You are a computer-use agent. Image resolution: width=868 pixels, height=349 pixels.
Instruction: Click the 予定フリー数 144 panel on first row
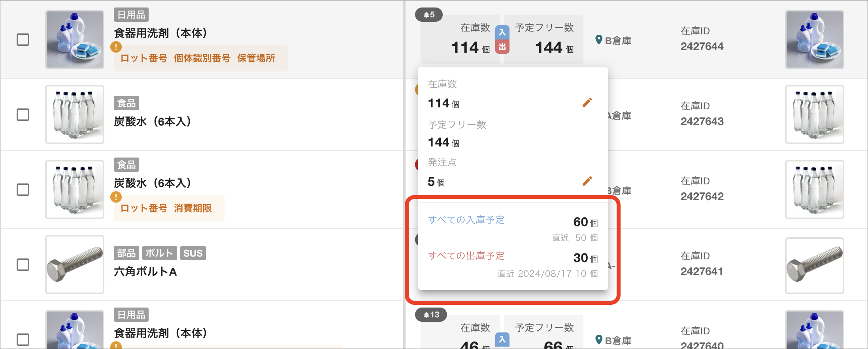tap(544, 39)
